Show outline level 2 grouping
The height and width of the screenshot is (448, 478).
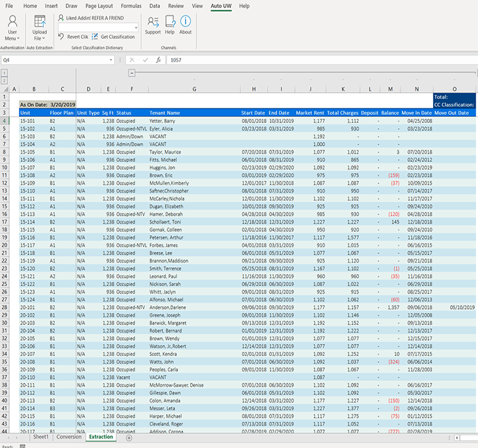click(5, 80)
